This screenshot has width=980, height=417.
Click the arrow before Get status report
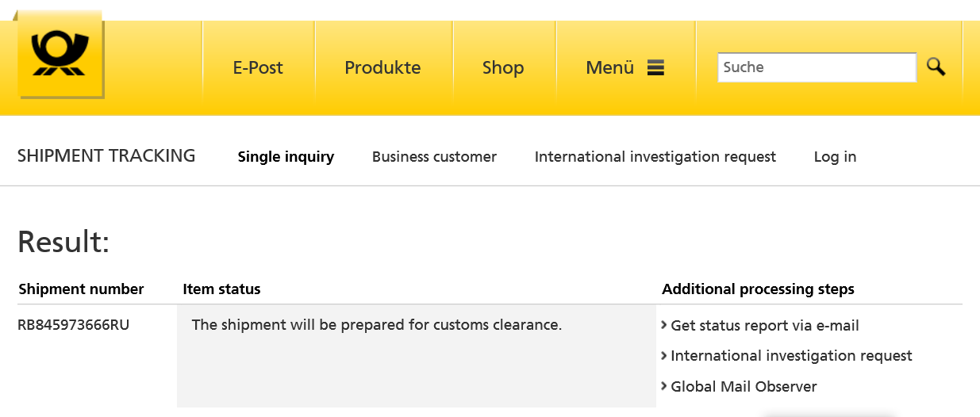coord(663,325)
